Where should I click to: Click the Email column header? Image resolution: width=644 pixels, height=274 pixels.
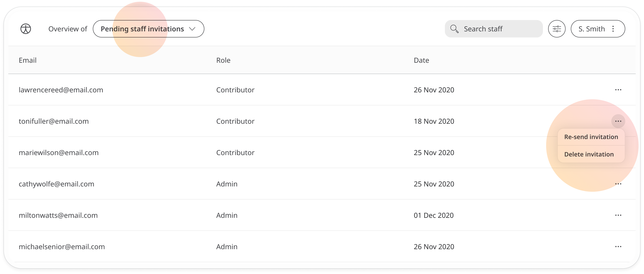click(27, 60)
